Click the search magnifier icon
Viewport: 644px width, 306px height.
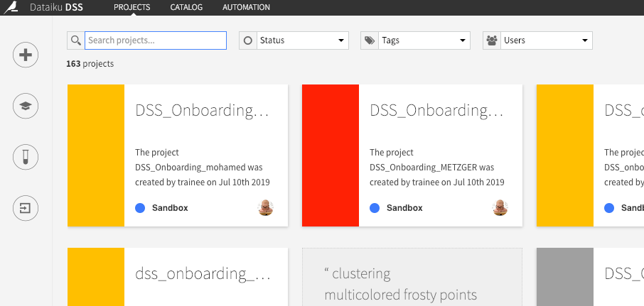(75, 40)
